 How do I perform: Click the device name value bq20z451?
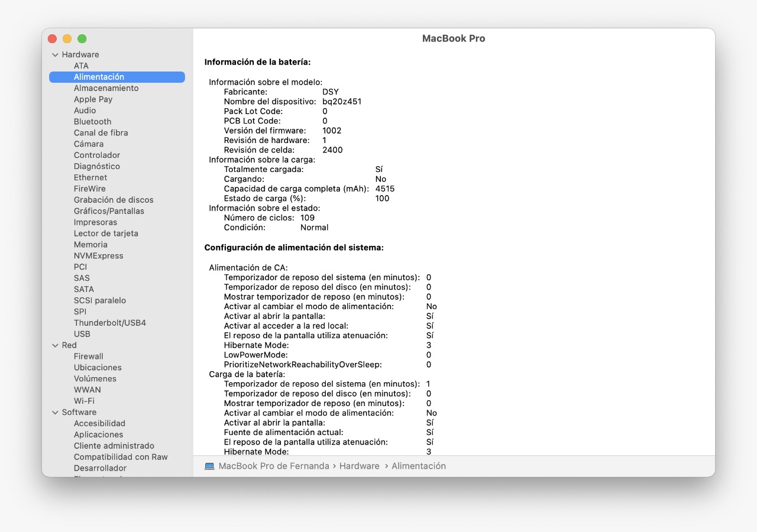pos(342,102)
